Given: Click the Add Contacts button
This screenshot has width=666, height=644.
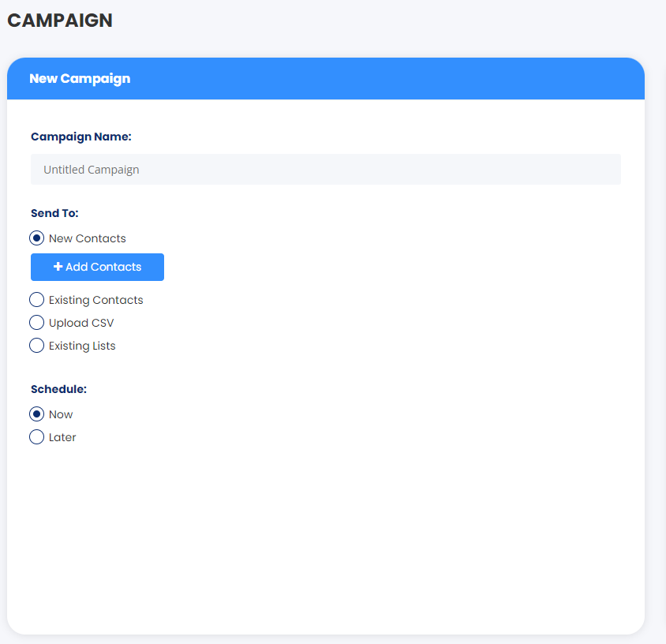Looking at the screenshot, I should pos(97,267).
